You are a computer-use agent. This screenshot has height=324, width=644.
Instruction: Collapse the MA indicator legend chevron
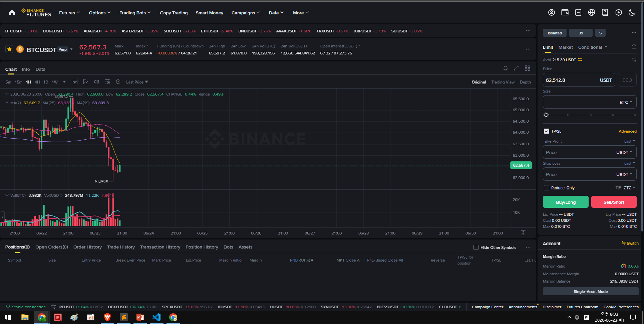pos(7,103)
